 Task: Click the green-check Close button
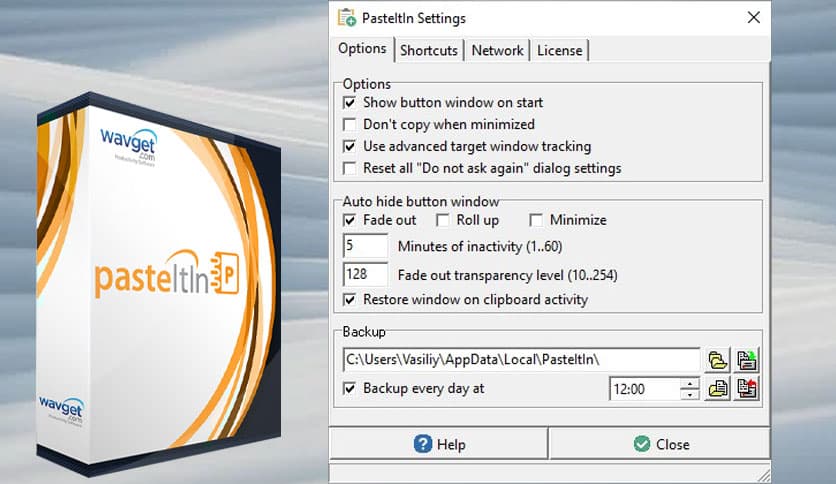click(660, 444)
